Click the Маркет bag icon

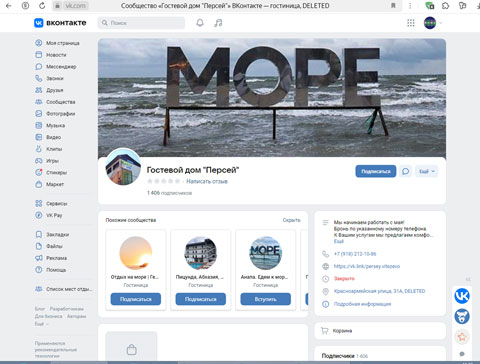[x=39, y=184]
